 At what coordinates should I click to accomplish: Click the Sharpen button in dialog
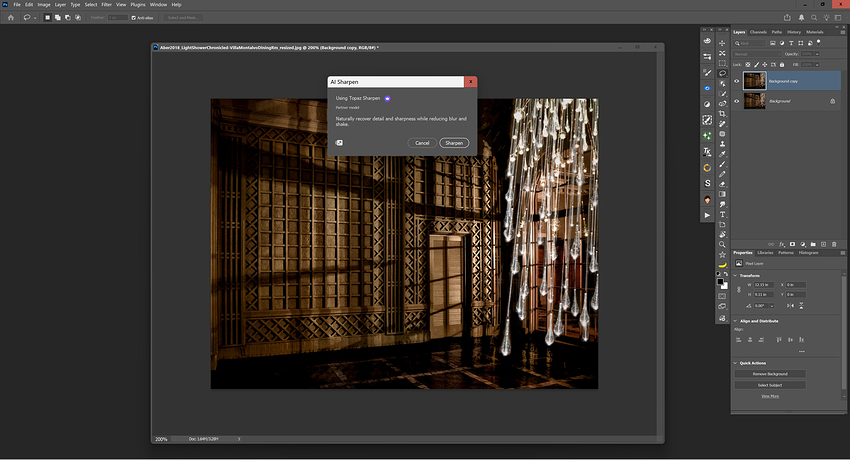(x=453, y=143)
